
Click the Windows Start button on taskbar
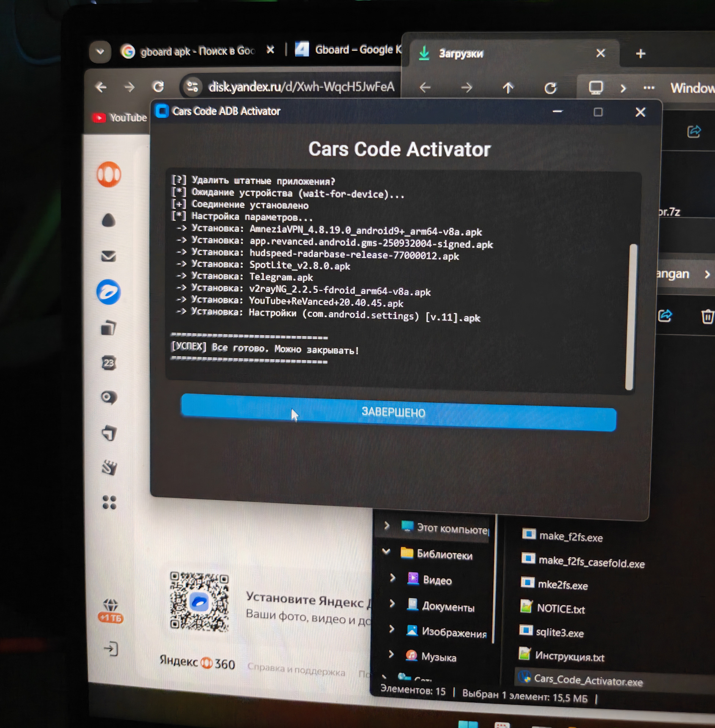point(468,724)
